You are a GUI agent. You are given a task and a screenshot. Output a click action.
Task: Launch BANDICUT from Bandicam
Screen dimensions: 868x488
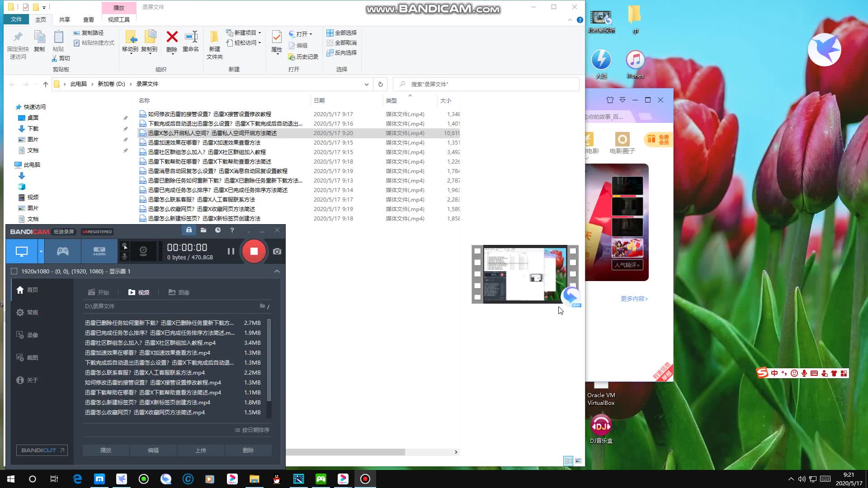point(42,450)
